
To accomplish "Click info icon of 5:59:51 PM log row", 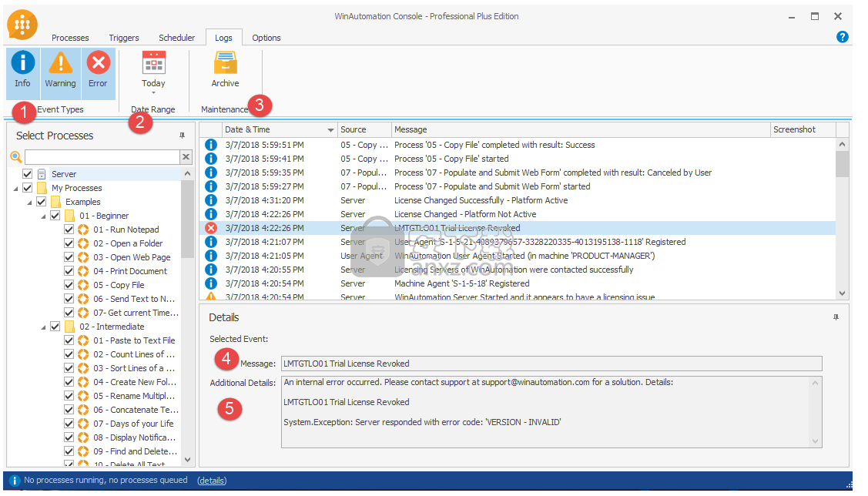I will coord(211,145).
